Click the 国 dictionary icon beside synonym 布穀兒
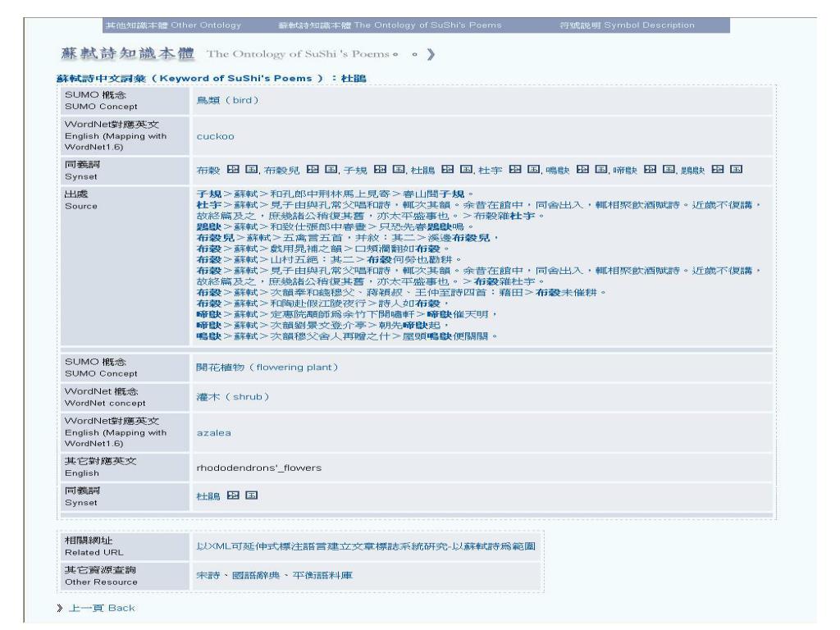The image size is (840, 630). (331, 169)
